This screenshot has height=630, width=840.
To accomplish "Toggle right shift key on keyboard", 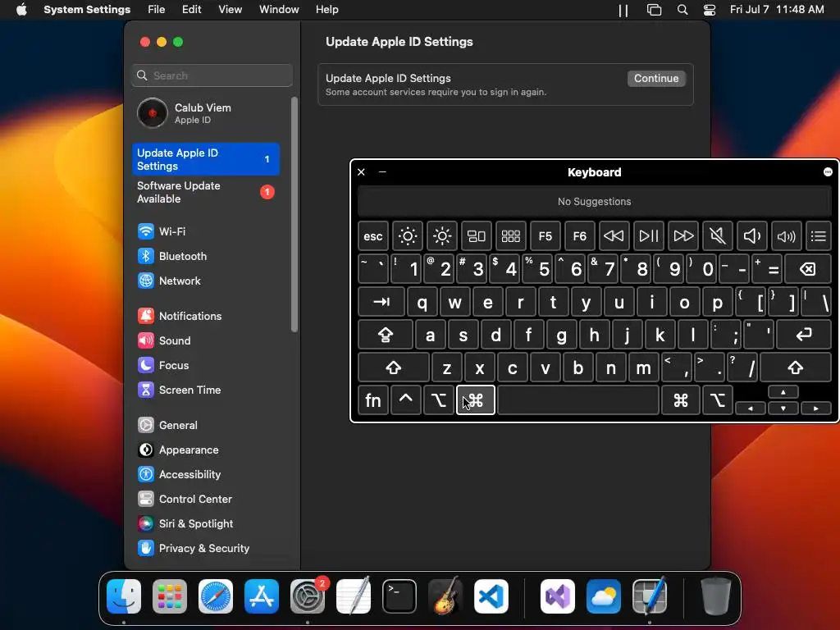I will click(796, 367).
